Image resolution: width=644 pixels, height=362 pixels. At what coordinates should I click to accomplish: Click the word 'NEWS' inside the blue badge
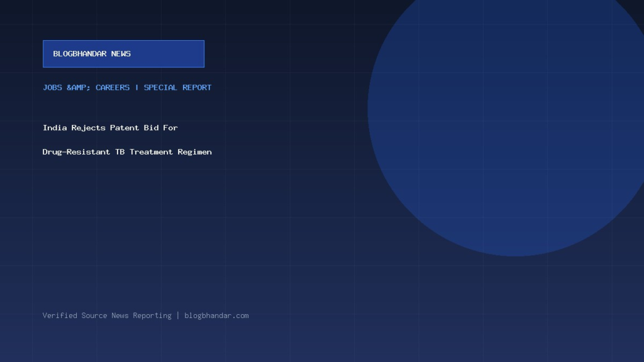coord(121,54)
